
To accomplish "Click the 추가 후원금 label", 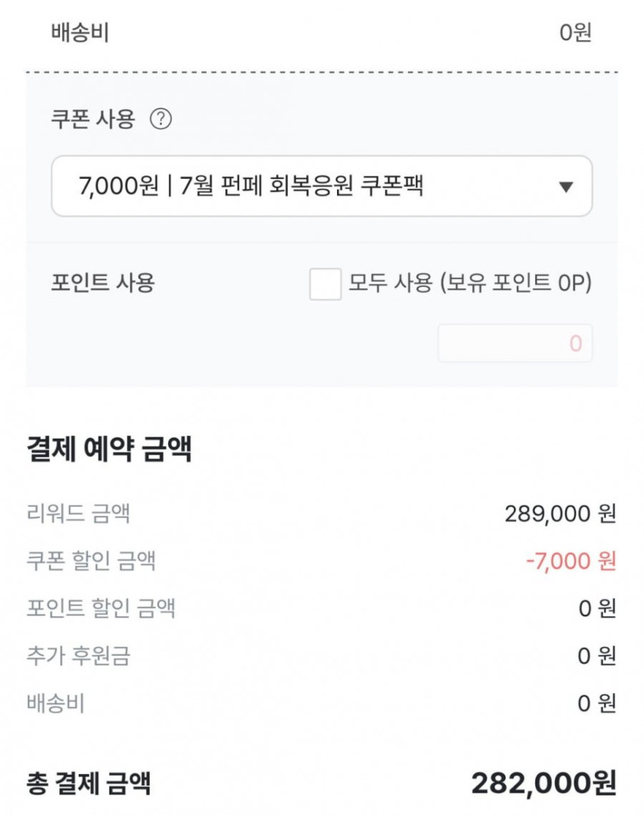I will click(x=78, y=656).
